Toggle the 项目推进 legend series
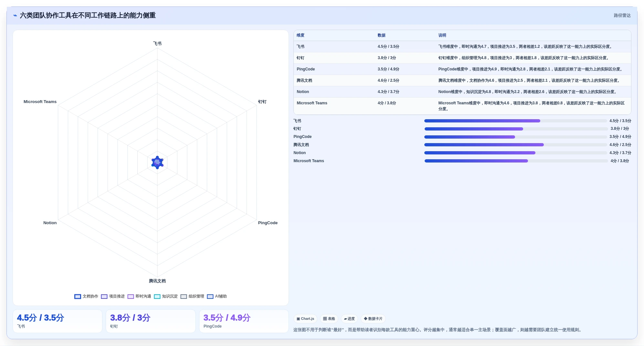This screenshot has height=346, width=644. point(113,296)
